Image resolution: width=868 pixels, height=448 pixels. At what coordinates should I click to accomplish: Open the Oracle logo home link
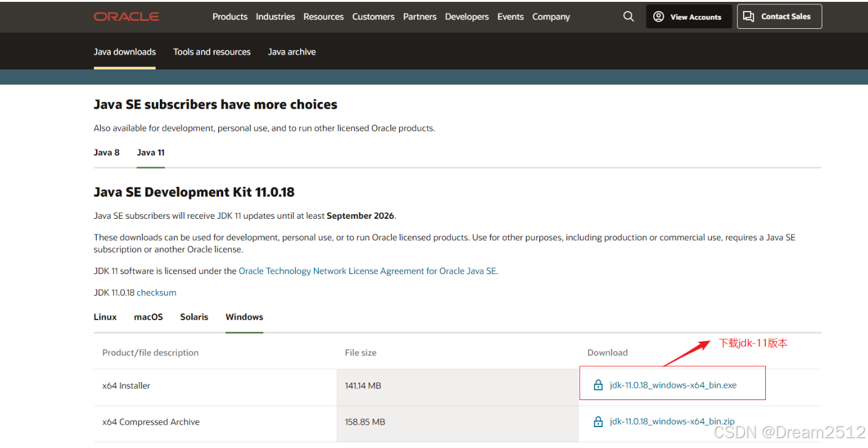[x=126, y=17]
